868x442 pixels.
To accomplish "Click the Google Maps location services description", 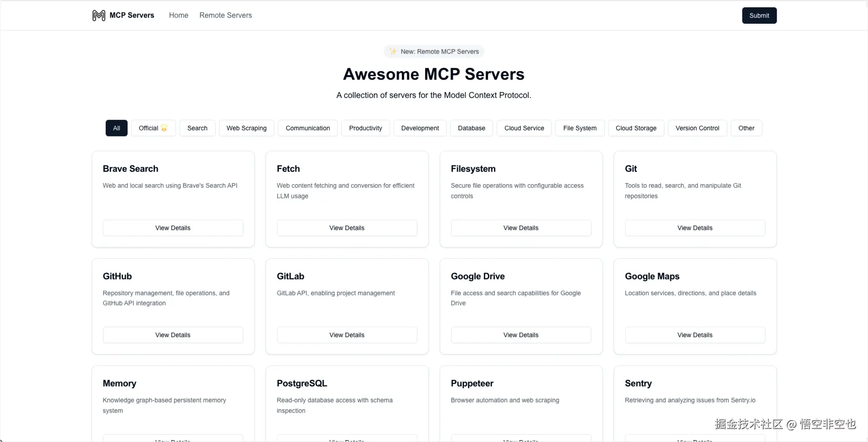I will tap(690, 293).
